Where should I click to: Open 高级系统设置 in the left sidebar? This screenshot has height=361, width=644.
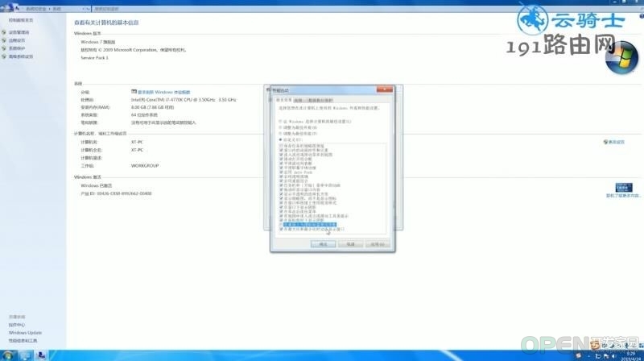(x=21, y=56)
